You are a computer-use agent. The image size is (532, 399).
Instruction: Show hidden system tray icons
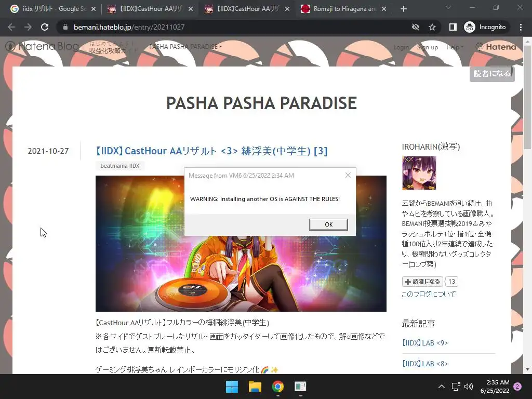tap(442, 387)
